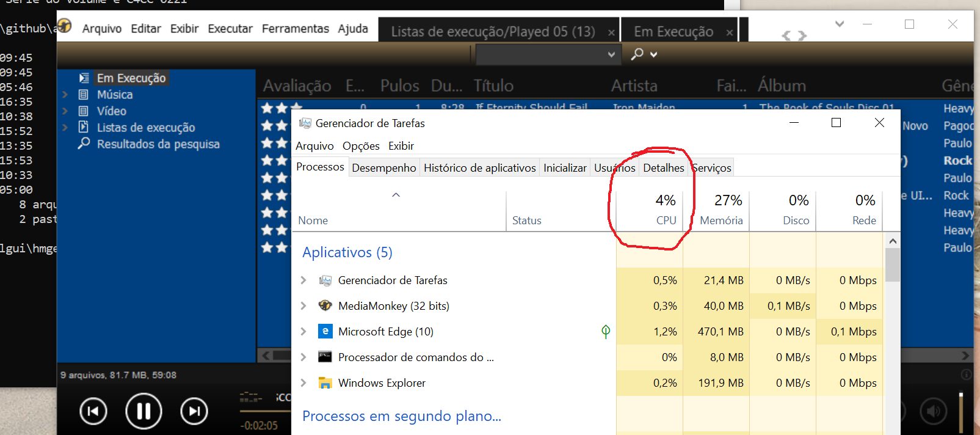980x435 pixels.
Task: Expand Gerenciador de Tarefas process row
Action: pyautogui.click(x=303, y=280)
